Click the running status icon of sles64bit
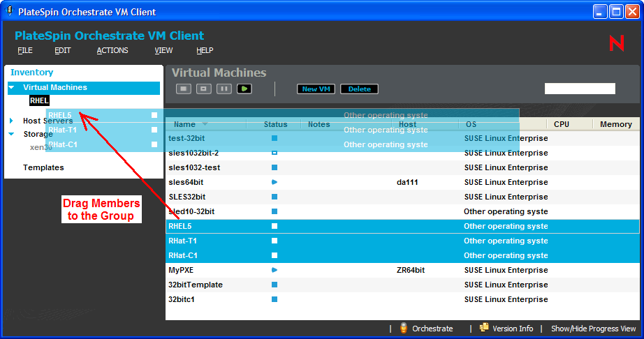644x339 pixels. [x=275, y=182]
